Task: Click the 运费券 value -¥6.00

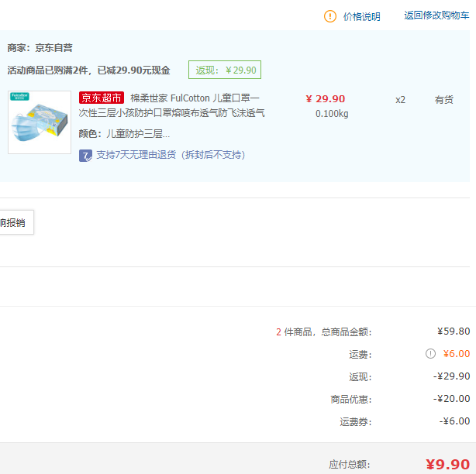Action: point(454,421)
